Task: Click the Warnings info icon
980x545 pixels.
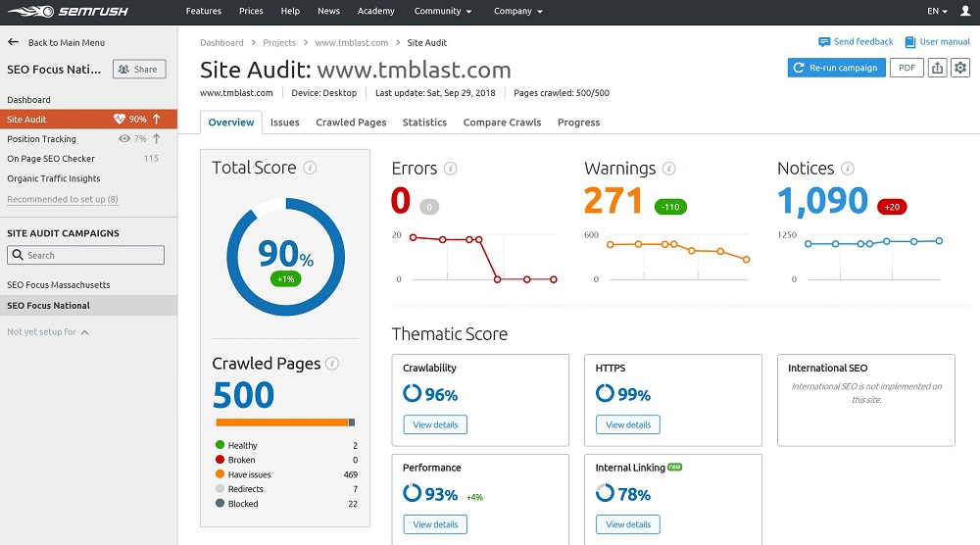Action: coord(668,169)
